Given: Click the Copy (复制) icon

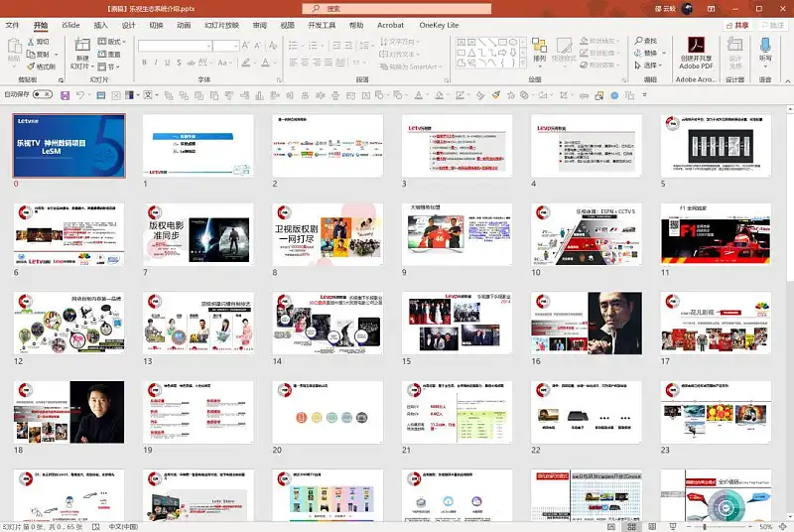Looking at the screenshot, I should point(31,54).
